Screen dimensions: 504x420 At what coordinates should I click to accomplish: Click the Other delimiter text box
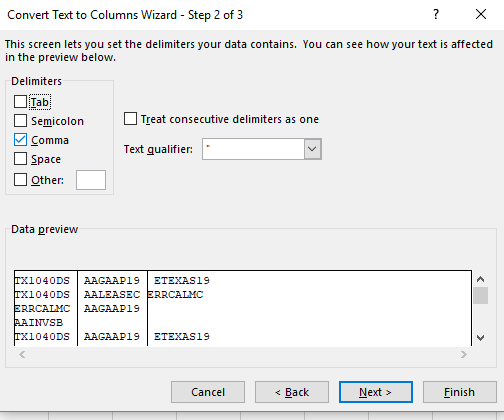click(x=91, y=180)
